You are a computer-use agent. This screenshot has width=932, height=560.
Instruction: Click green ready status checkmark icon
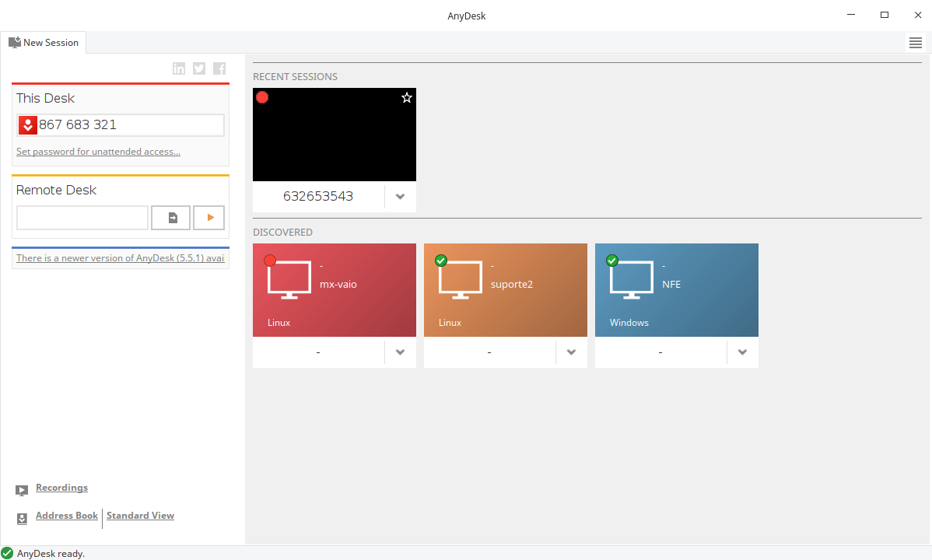pyautogui.click(x=7, y=554)
